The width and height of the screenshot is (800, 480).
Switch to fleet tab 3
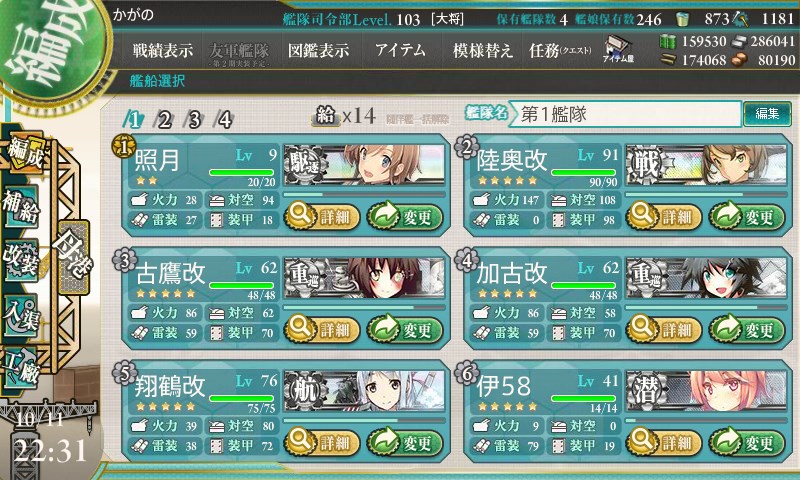click(x=195, y=120)
